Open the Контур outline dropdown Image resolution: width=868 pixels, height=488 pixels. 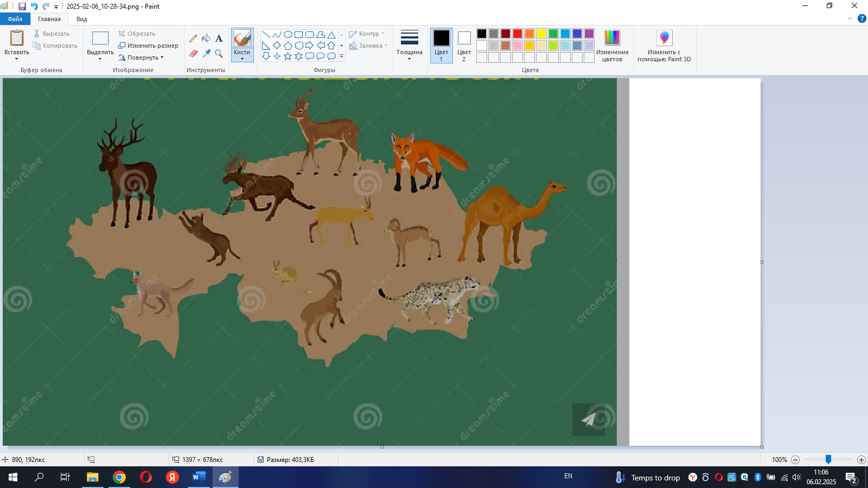pos(367,34)
